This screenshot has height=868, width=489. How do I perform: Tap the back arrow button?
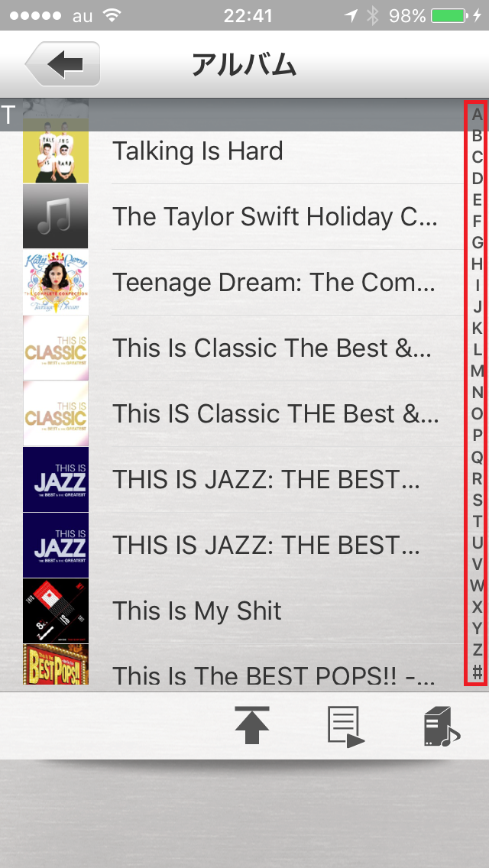[x=63, y=64]
